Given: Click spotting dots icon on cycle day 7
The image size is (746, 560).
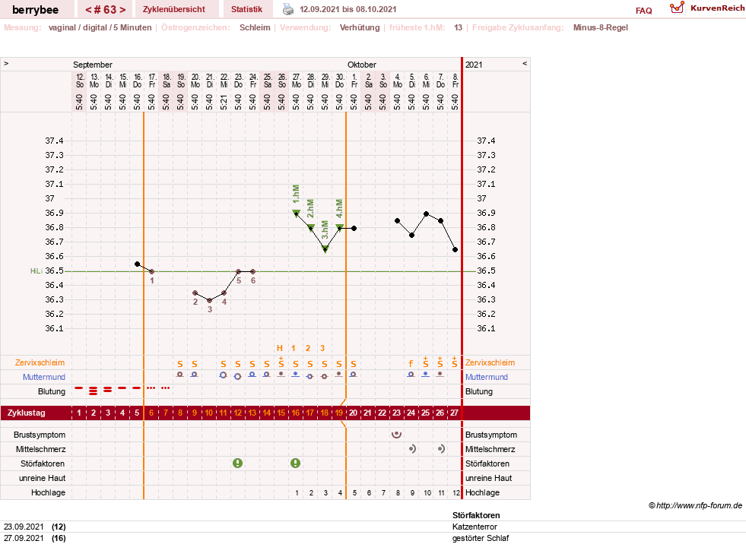Looking at the screenshot, I should 166,388.
